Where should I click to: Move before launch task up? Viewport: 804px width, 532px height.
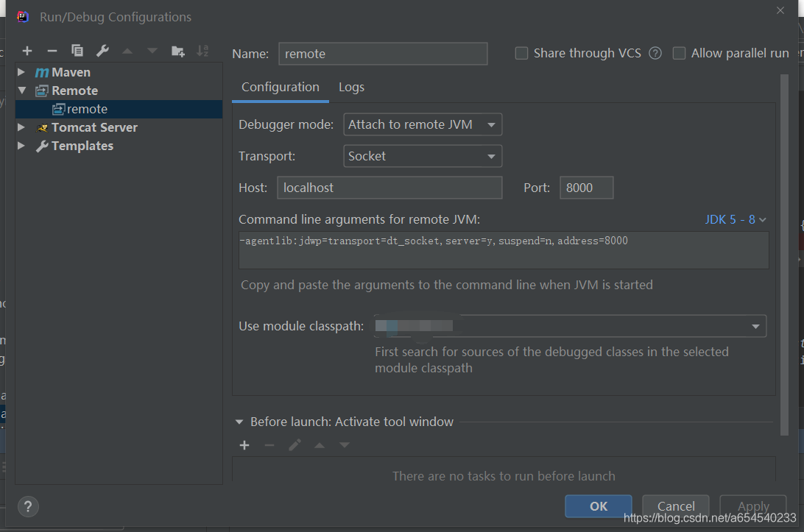point(320,445)
